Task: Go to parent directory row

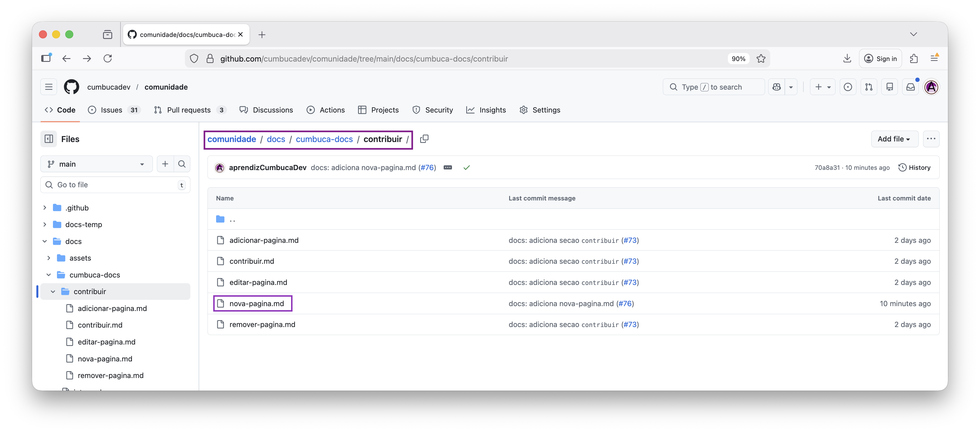Action: pos(573,219)
